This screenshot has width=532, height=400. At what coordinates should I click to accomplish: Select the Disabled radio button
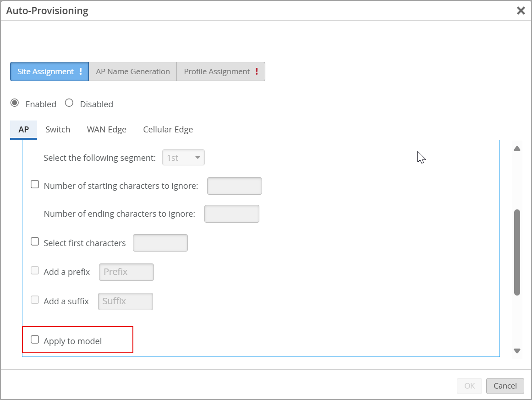69,103
